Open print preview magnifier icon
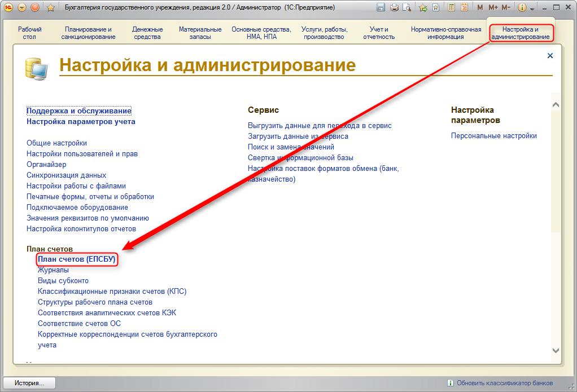Viewport: 577px width, 392px height. 406,7
